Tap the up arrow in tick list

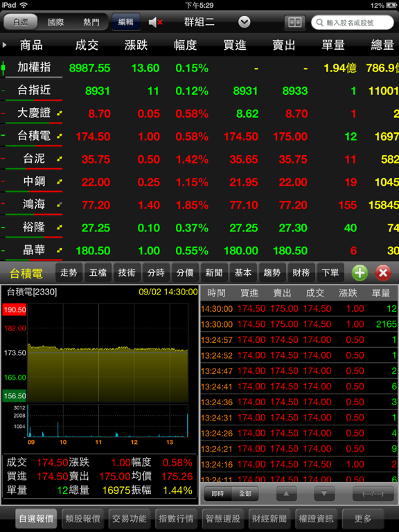pyautogui.click(x=286, y=494)
